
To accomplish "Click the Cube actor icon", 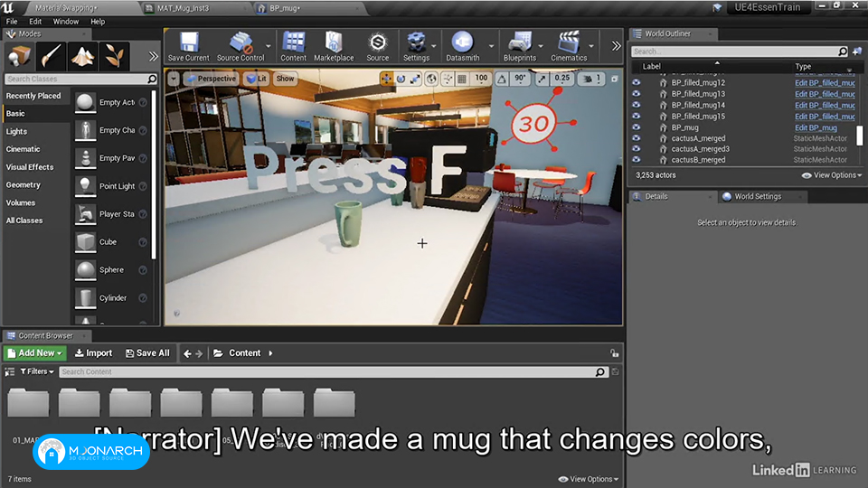I will 85,242.
